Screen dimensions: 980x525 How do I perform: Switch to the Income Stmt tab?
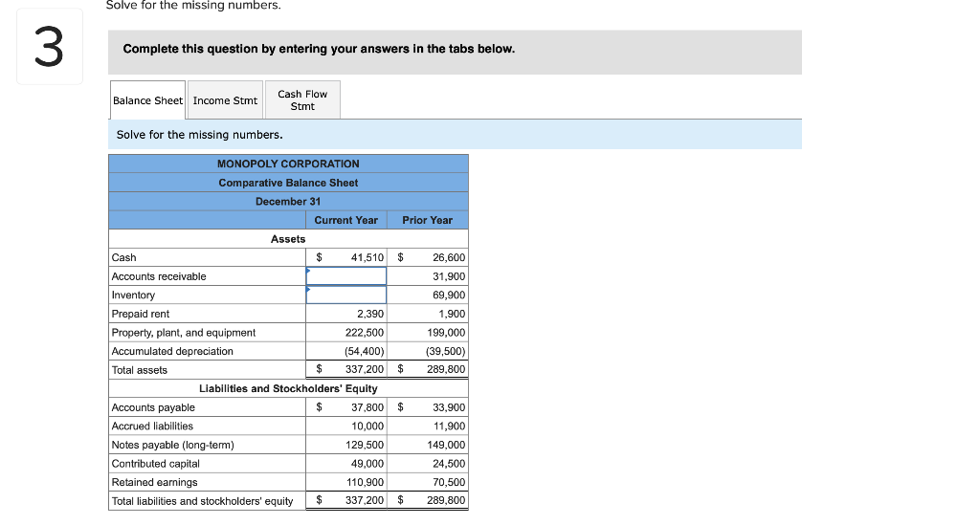pyautogui.click(x=225, y=99)
